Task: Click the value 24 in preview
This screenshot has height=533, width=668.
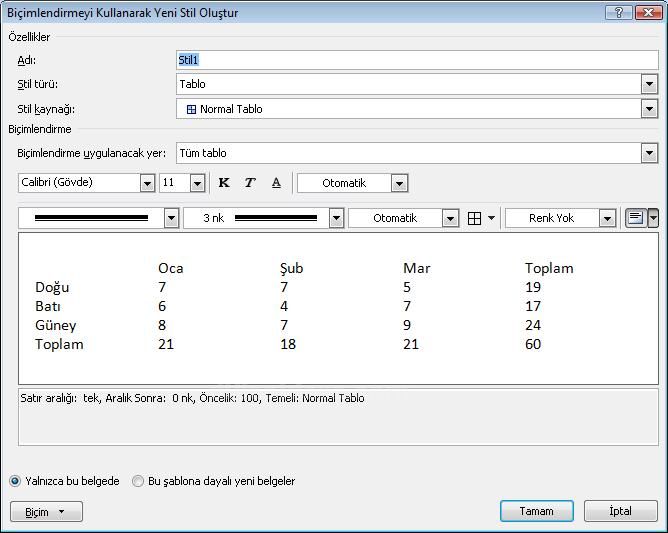Action: 533,326
